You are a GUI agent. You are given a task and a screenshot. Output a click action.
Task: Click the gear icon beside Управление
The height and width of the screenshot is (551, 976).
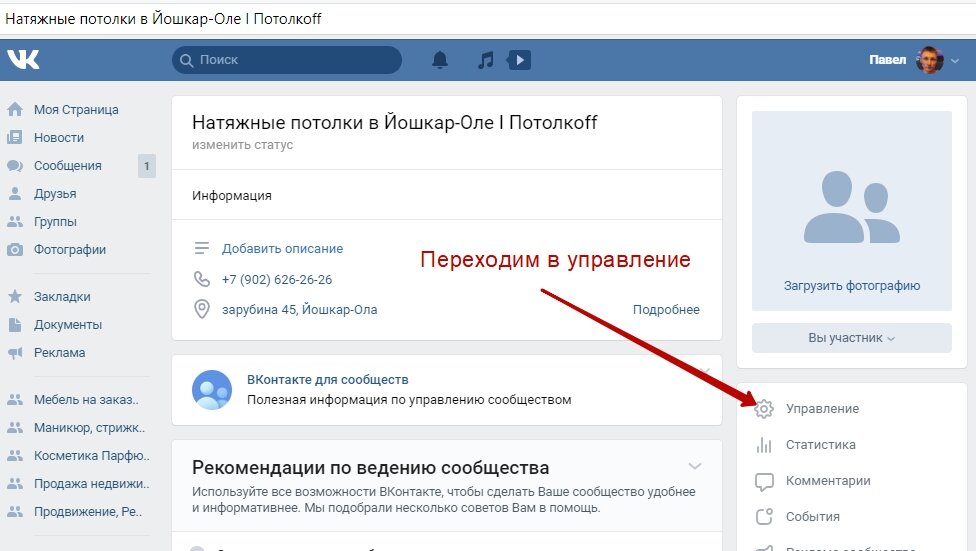point(764,409)
